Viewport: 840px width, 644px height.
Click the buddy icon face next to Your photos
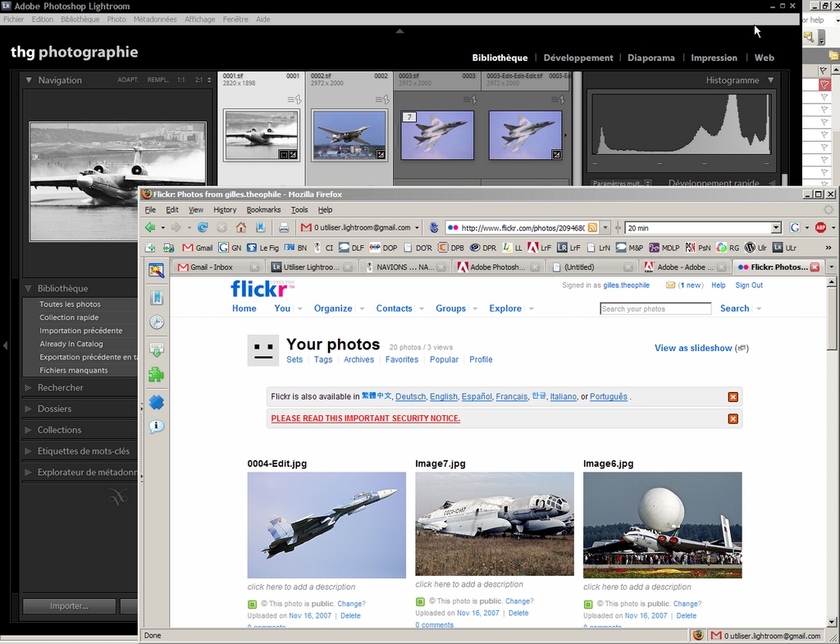(x=262, y=350)
